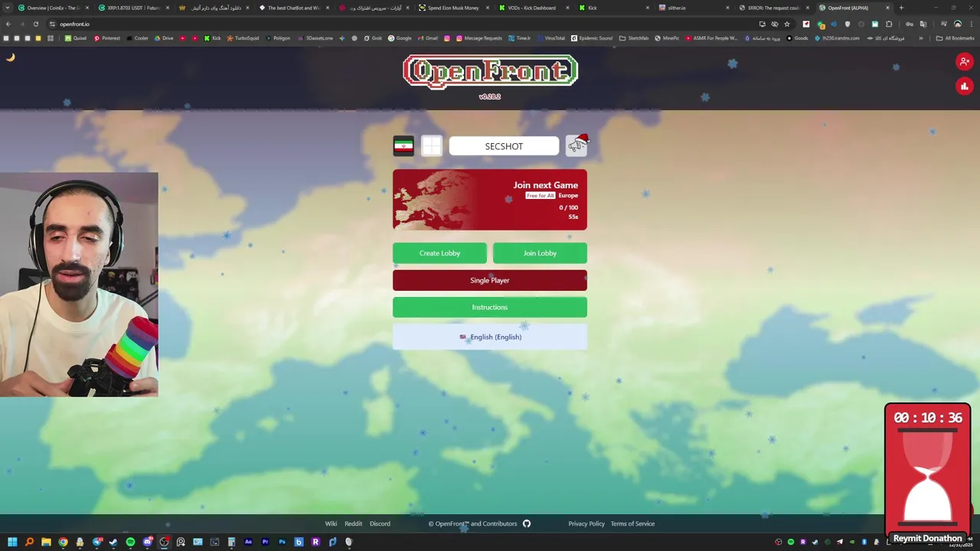Switch to the ERROR request tab
This screenshot has width=980, height=551.
tap(773, 8)
